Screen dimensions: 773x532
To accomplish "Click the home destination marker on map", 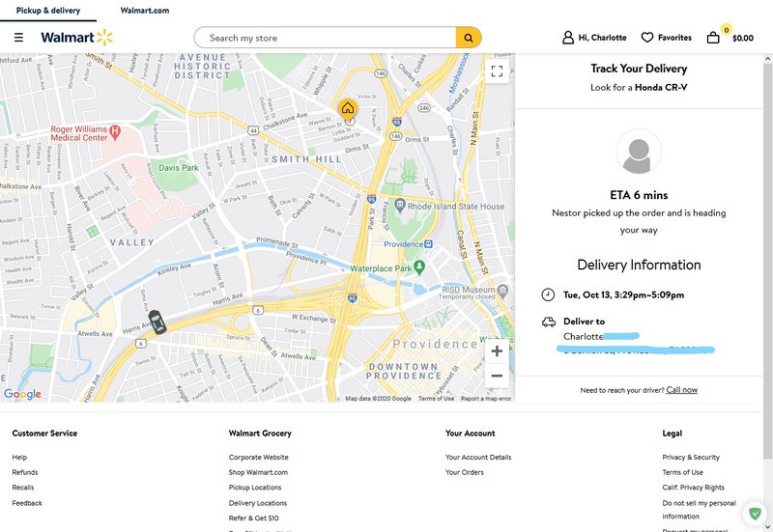I will (x=348, y=108).
